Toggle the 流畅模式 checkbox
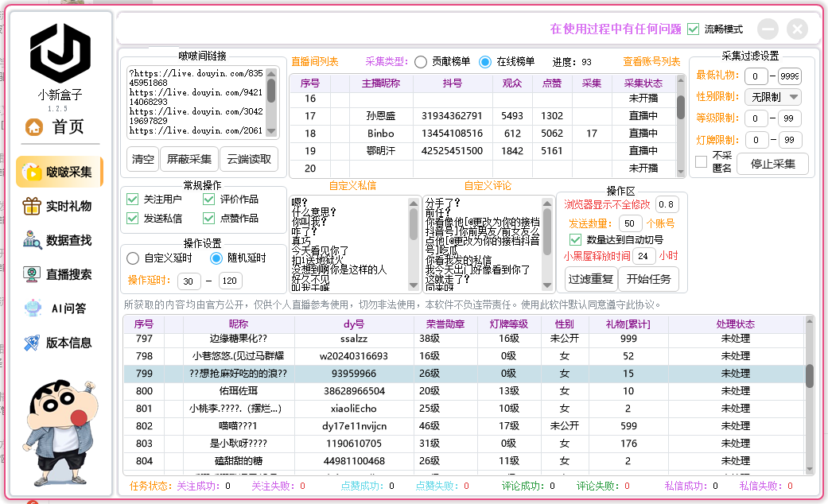 coord(694,29)
